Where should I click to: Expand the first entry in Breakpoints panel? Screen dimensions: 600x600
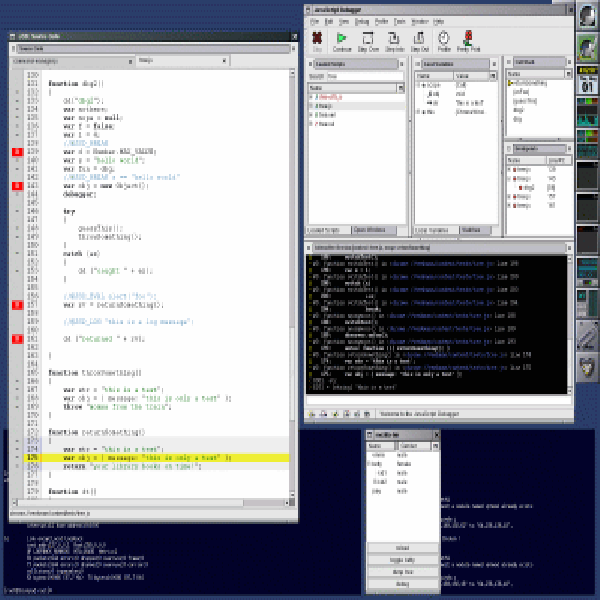[509, 170]
